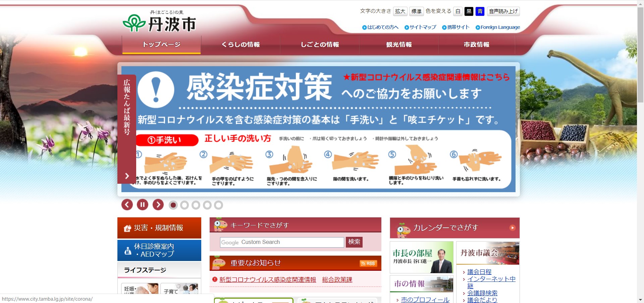Click the 音声読み上げ audio readout button
This screenshot has height=303, width=644.
pos(503,11)
